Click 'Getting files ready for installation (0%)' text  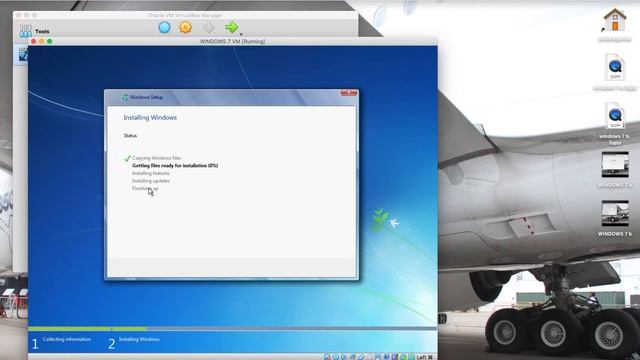[x=175, y=165]
